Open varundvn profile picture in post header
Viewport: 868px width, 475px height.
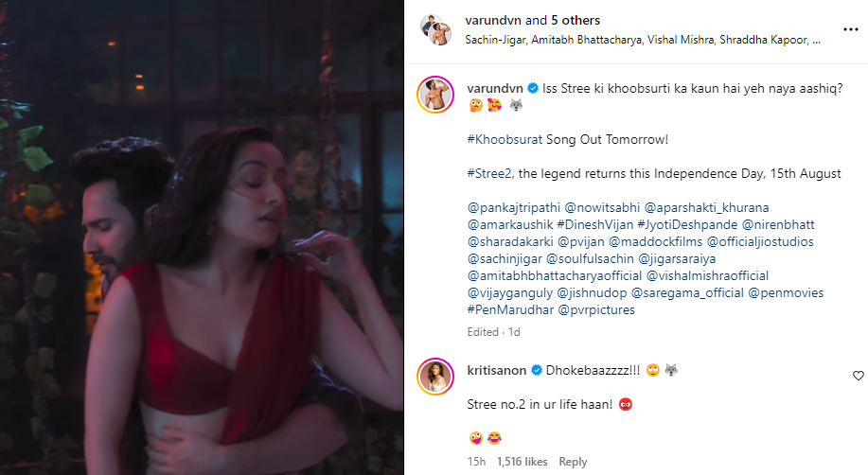(435, 29)
